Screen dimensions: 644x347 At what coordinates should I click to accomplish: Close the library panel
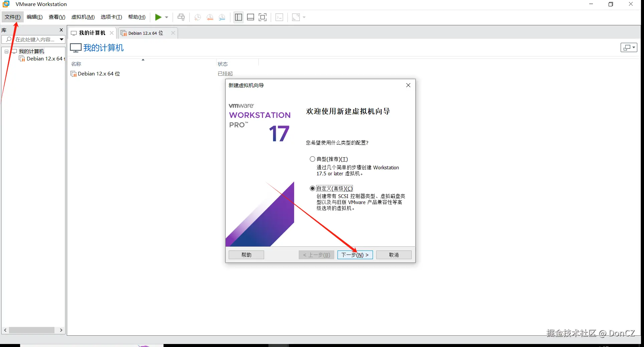coord(61,30)
